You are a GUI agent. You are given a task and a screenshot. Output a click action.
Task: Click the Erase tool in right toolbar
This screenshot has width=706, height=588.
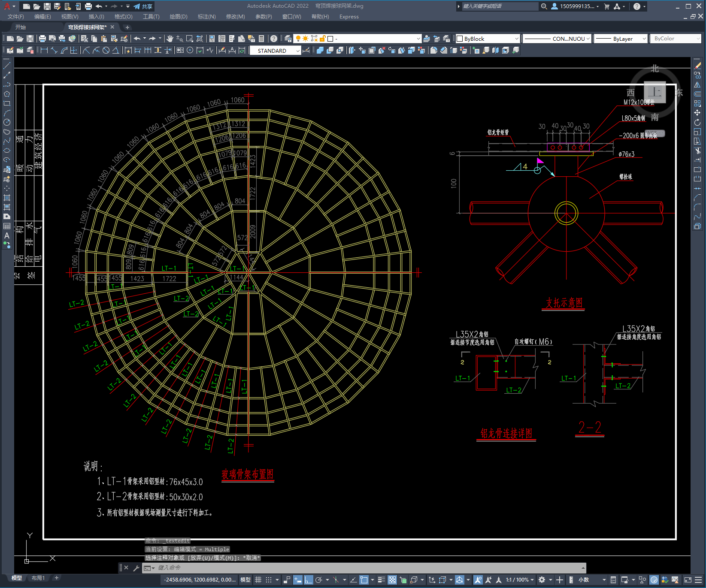pos(697,66)
